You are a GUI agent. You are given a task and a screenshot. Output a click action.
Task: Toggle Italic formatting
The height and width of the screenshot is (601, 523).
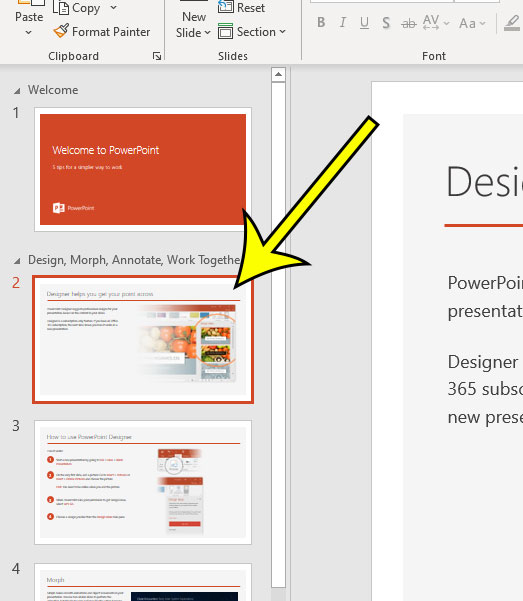point(343,23)
